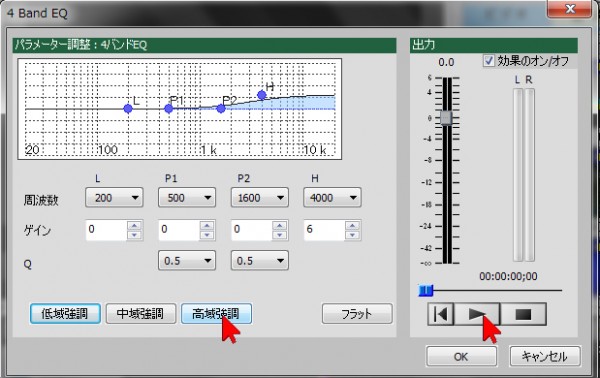
Task: Confirm with the OK button
Action: (x=461, y=357)
